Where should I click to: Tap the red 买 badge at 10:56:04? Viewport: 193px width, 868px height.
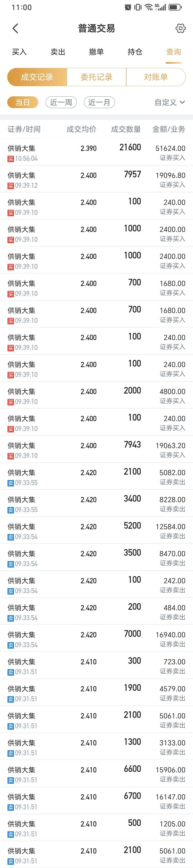(11, 159)
